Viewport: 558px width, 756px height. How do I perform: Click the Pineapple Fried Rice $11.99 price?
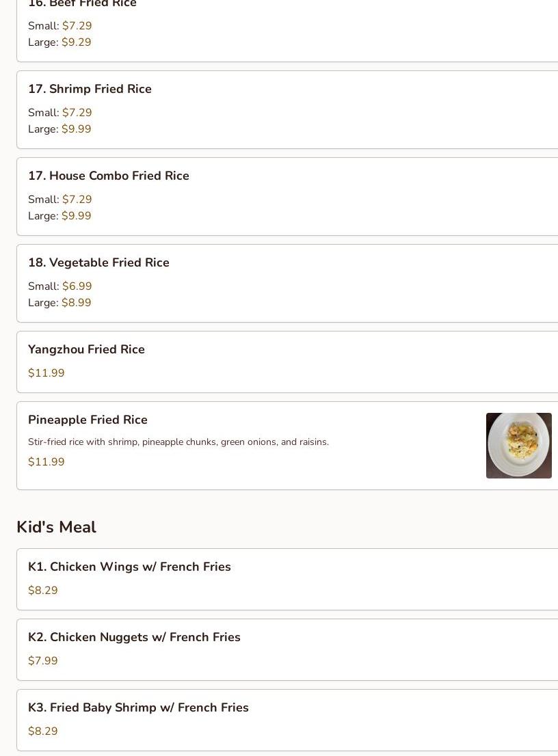click(46, 461)
